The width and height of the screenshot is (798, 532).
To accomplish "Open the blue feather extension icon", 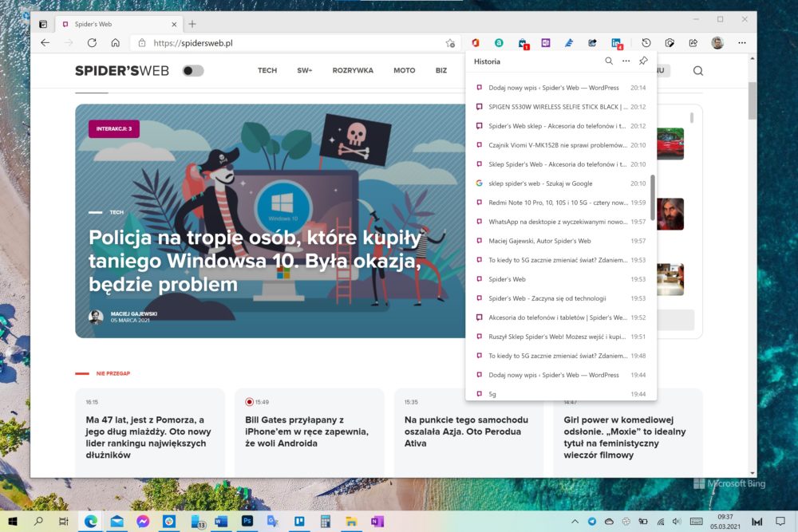I will click(x=569, y=43).
